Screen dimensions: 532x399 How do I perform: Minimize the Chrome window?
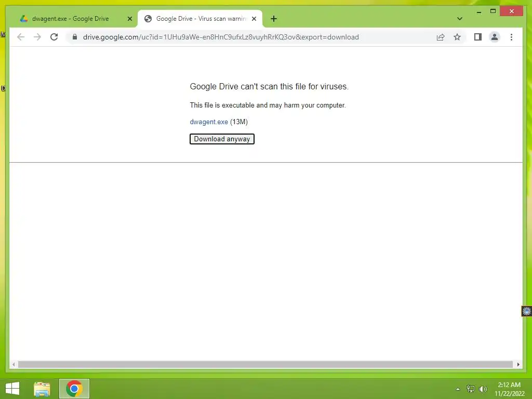point(478,11)
